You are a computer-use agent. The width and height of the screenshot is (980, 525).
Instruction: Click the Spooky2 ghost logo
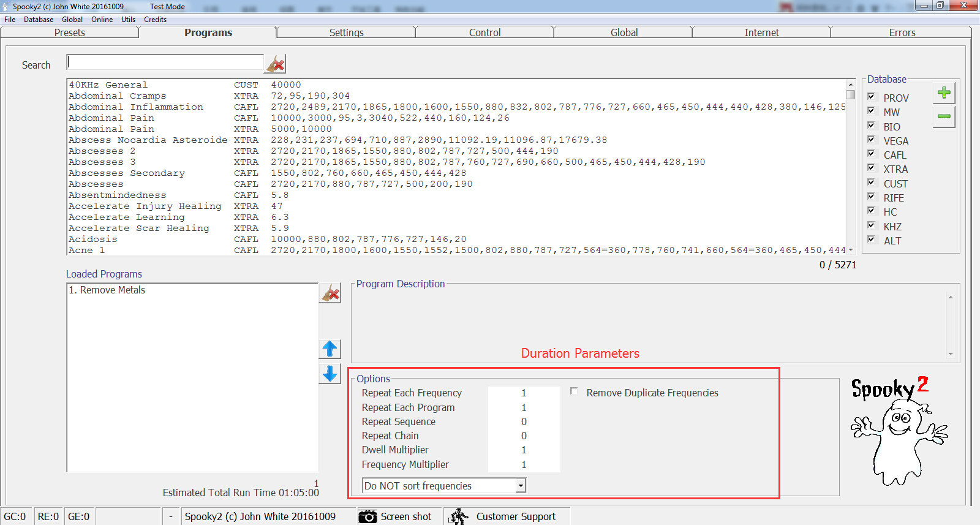click(899, 431)
